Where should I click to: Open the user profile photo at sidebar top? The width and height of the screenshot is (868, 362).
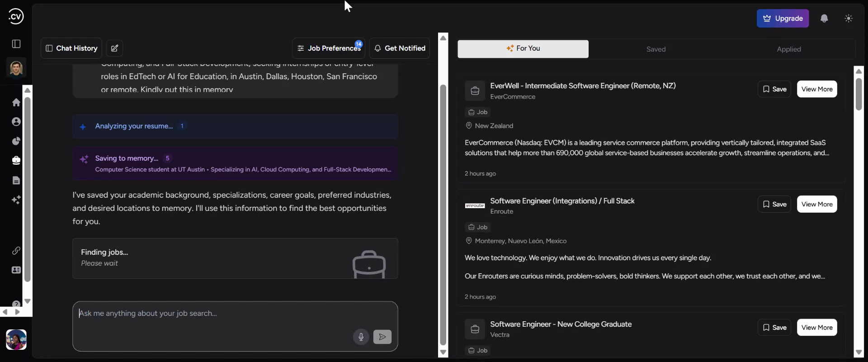[x=16, y=68]
